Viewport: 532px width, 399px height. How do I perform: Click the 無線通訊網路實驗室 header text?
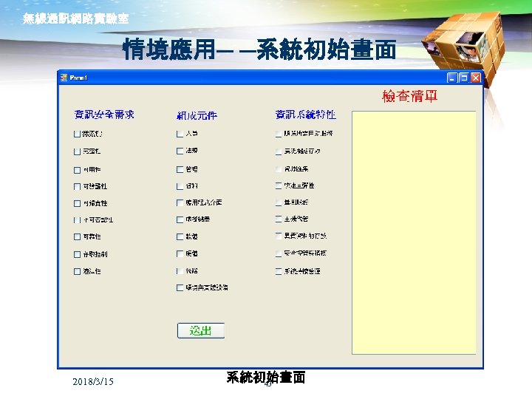coord(76,18)
